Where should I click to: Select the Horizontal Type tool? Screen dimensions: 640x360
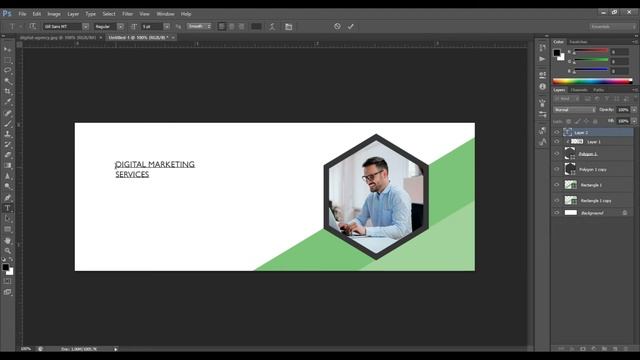7,208
